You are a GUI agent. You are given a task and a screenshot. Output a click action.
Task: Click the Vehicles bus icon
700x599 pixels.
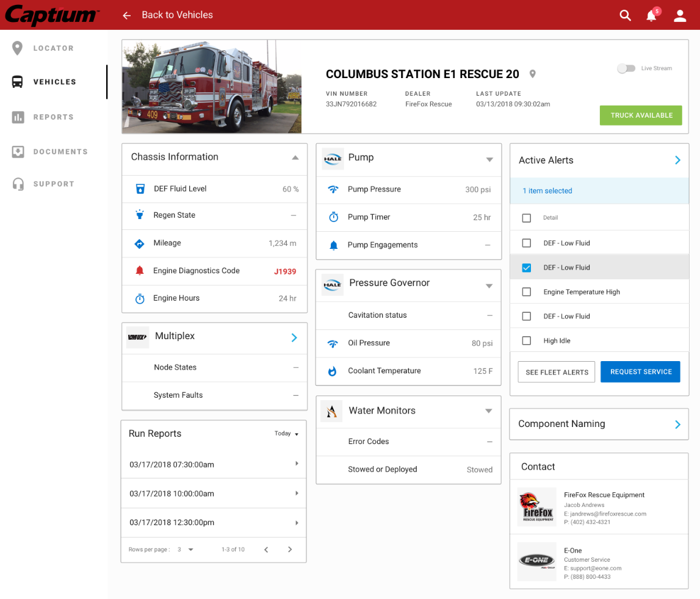click(18, 82)
